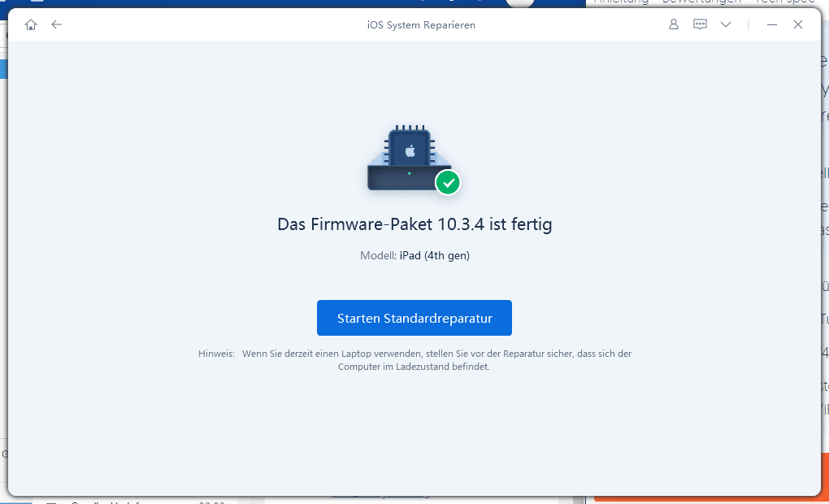Click the iPad (4th gen) model text
The image size is (829, 504).
[434, 256]
